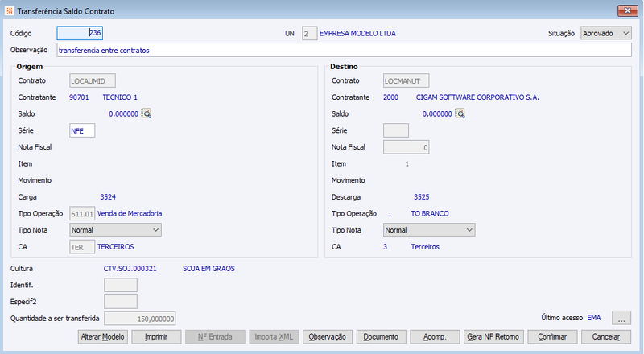Viewport: 644px width, 354px height.
Task: Click the Último acesso value EMA
Action: [x=594, y=318]
